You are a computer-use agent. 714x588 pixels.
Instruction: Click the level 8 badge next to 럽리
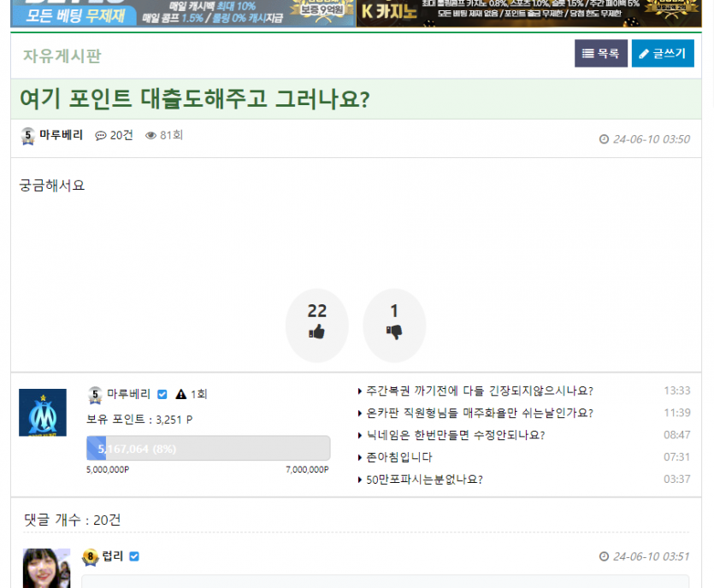click(x=90, y=557)
